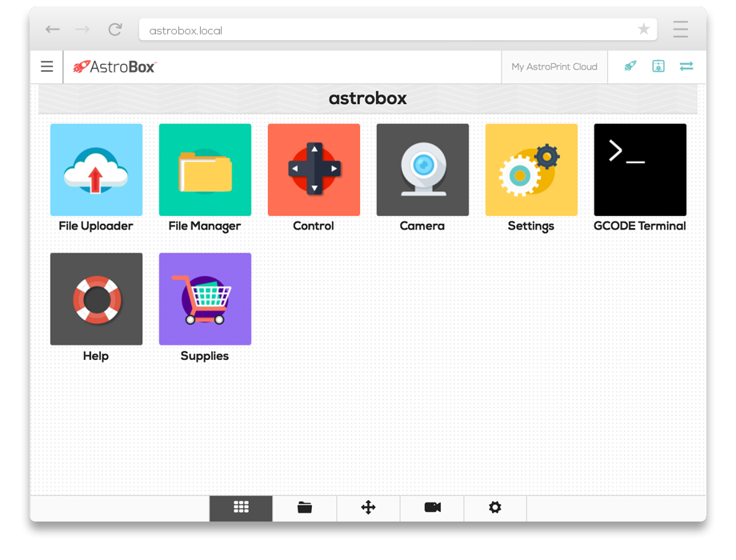Switch to the move control tab in the bottom bar
The width and height of the screenshot is (736, 560).
coord(369,508)
